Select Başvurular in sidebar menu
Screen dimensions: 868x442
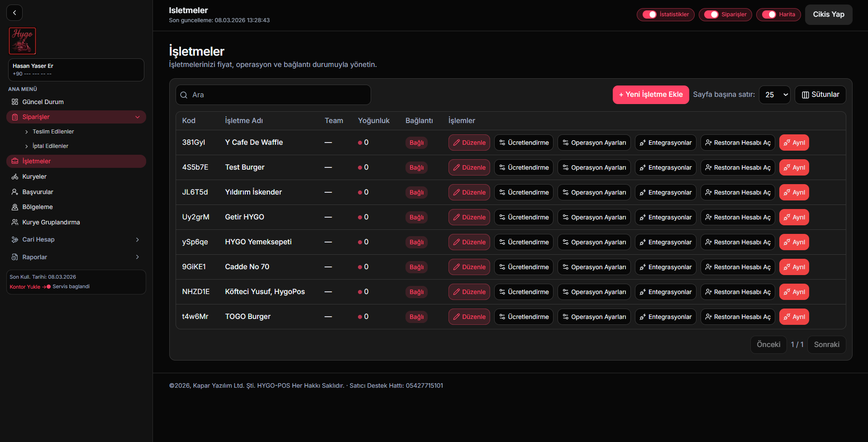click(x=38, y=192)
